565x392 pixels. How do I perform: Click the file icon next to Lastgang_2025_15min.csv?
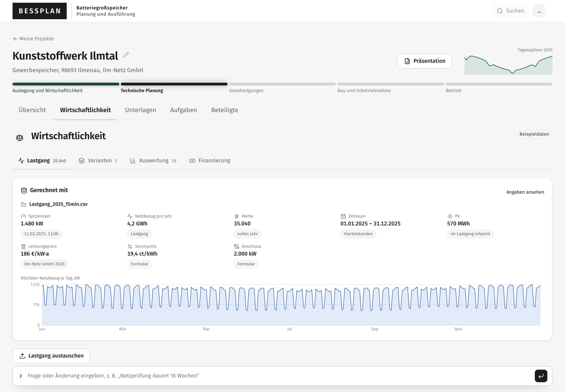point(24,204)
